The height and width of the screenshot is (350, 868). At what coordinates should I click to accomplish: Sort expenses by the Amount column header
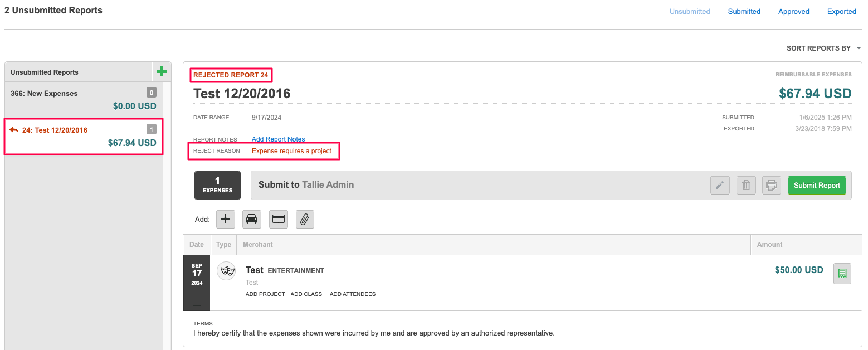(769, 245)
